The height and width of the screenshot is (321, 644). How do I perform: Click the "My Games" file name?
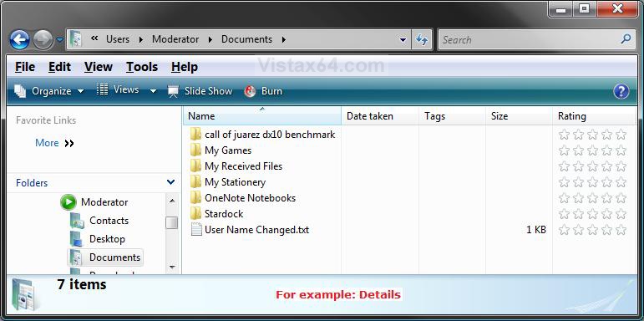(x=228, y=150)
